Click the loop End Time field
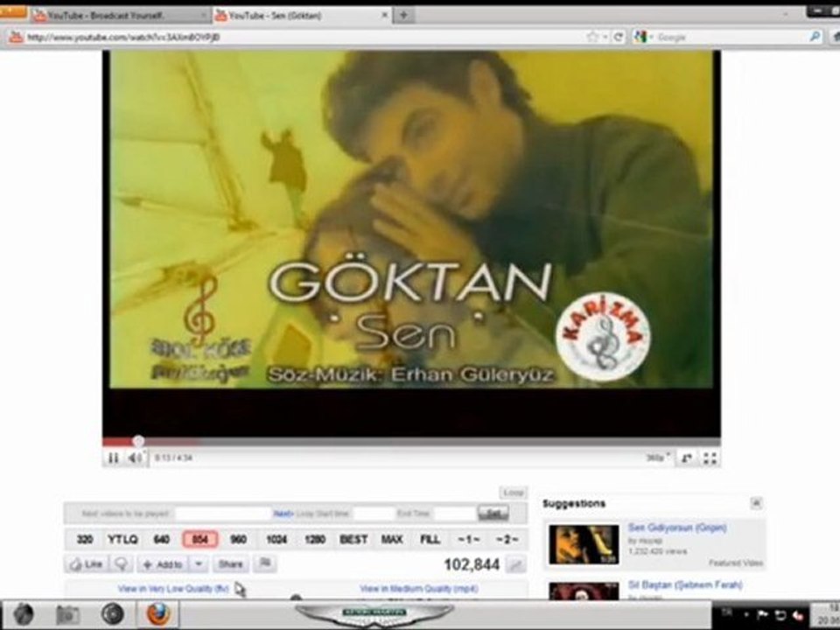 coord(454,514)
